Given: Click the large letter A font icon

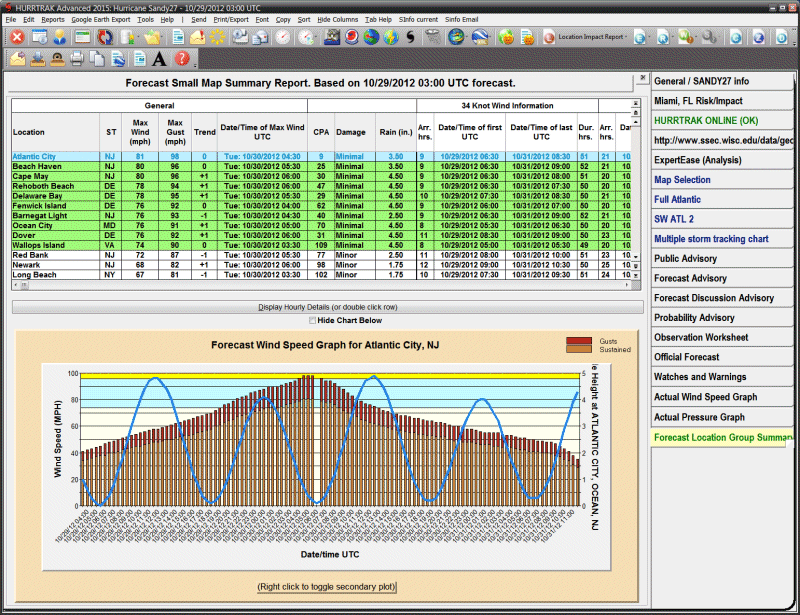Looking at the screenshot, I should coord(160,59).
